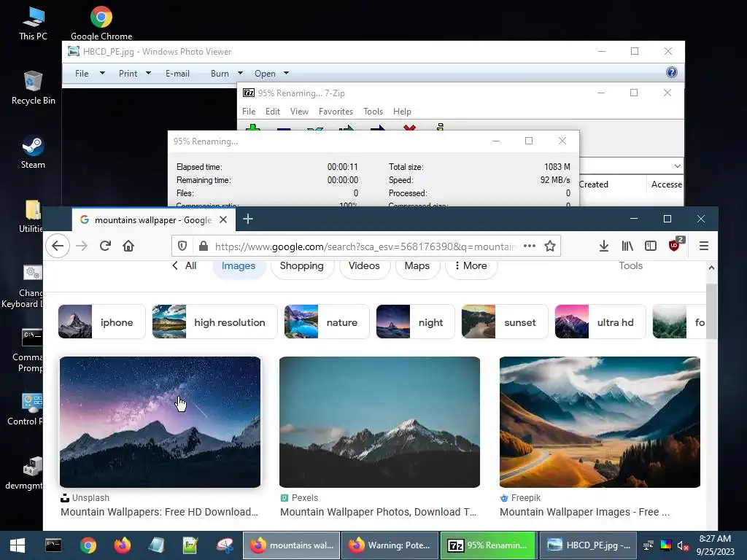Open Command Prompt from taskbar
Image resolution: width=747 pixels, height=560 pixels.
pos(53,545)
